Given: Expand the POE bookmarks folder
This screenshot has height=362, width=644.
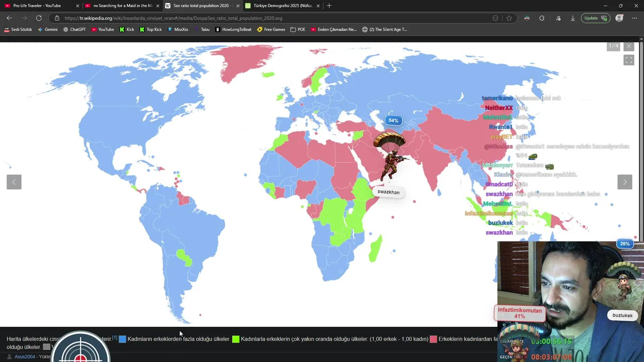Looking at the screenshot, I should [x=298, y=29].
